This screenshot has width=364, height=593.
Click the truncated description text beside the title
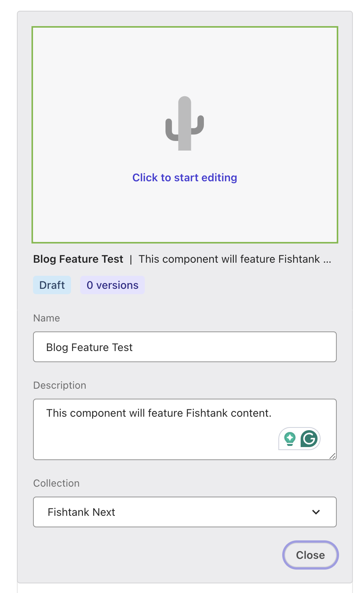pos(235,259)
